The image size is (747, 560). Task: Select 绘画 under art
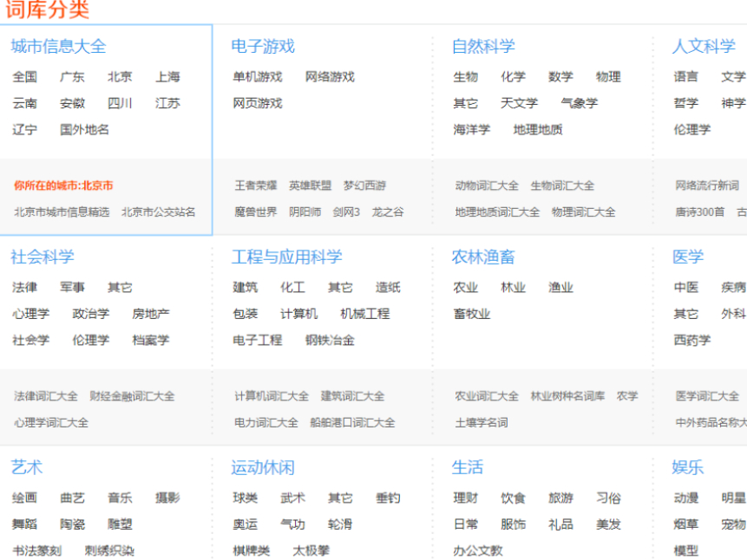[x=25, y=498]
